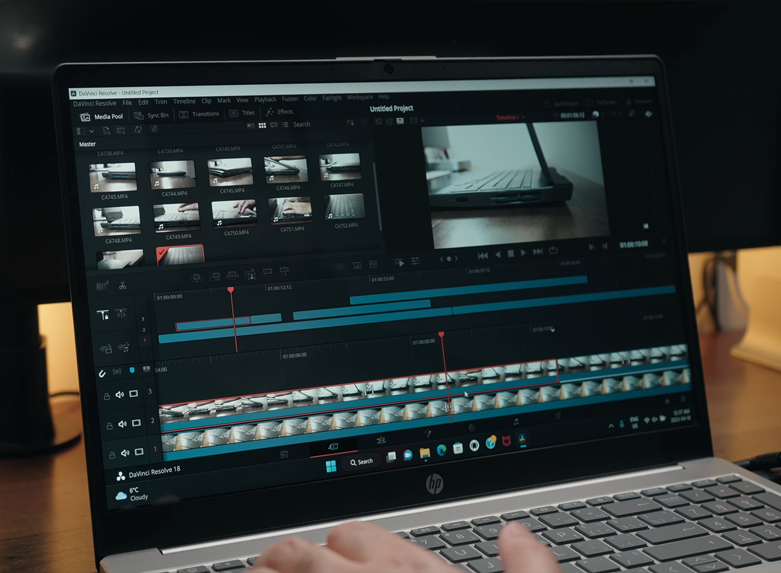Click the relink media icon

(154, 129)
